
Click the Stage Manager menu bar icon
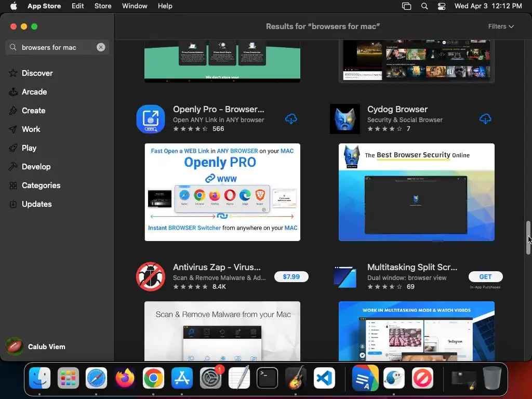(406, 6)
